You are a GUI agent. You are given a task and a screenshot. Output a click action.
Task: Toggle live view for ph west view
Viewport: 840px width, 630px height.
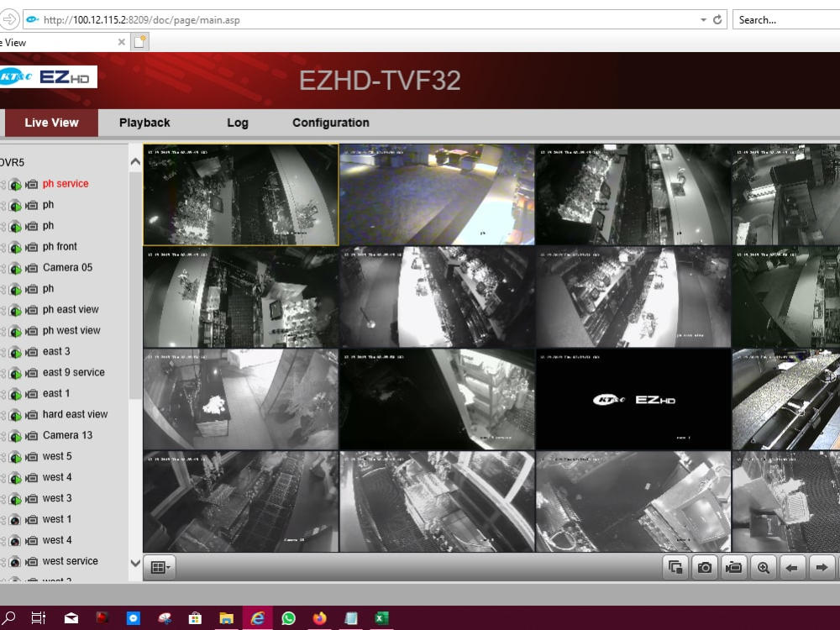15,332
